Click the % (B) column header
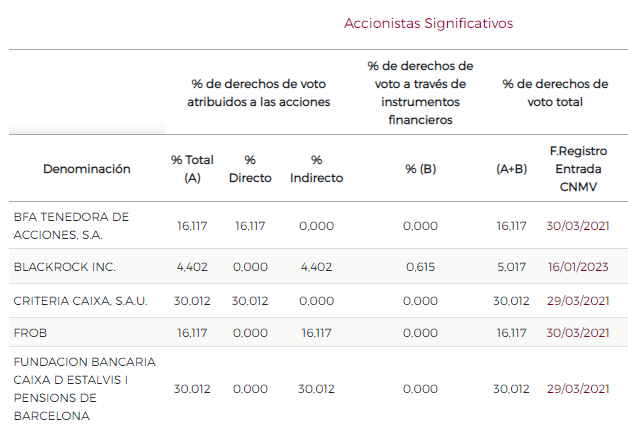 point(420,169)
